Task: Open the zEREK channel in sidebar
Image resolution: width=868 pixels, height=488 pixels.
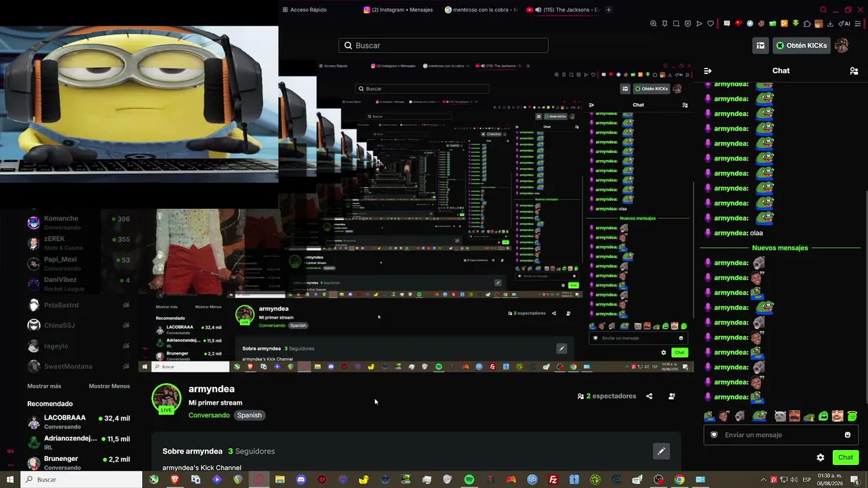Action: click(79, 243)
